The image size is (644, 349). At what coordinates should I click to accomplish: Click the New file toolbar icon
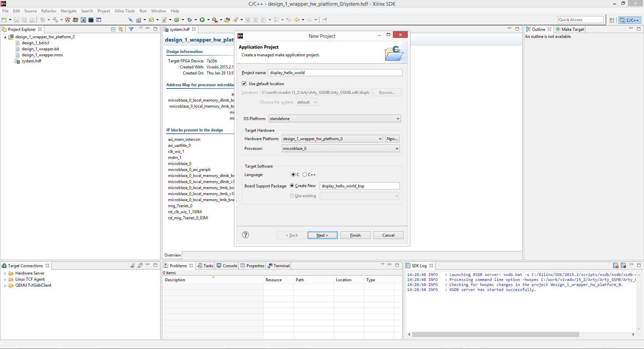(4, 20)
